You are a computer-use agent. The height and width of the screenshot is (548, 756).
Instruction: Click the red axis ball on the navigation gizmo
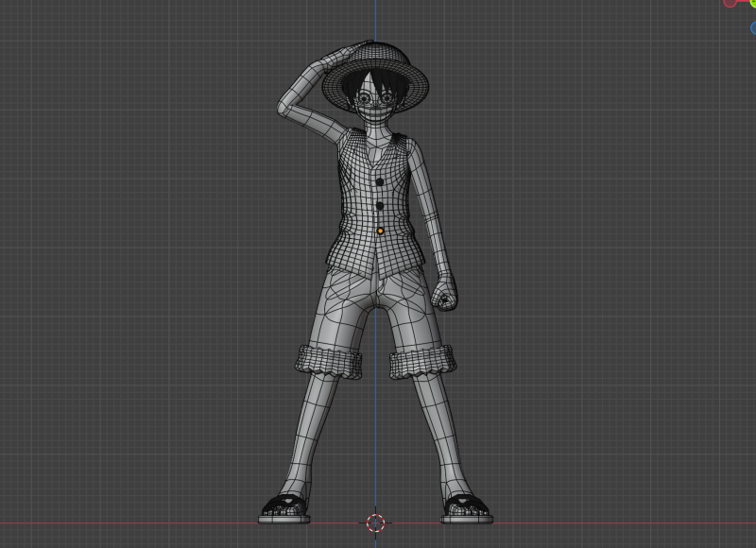730,4
